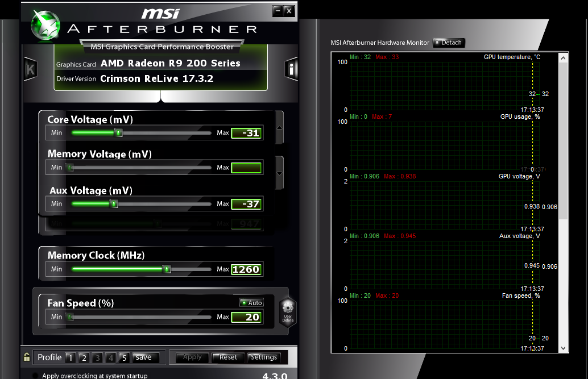
Task: Toggle Auto fan speed
Action: 251,302
